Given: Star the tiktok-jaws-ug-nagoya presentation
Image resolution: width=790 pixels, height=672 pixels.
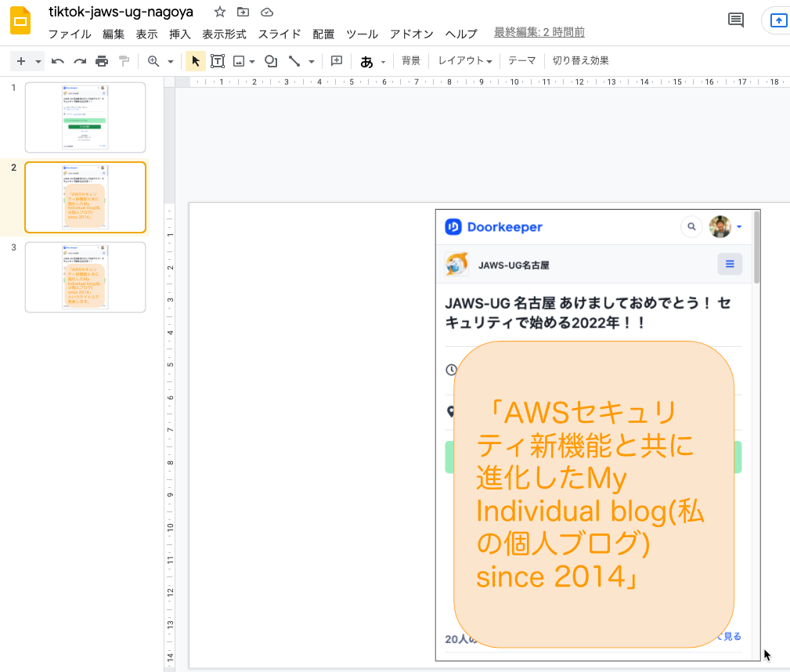Looking at the screenshot, I should click(x=220, y=12).
